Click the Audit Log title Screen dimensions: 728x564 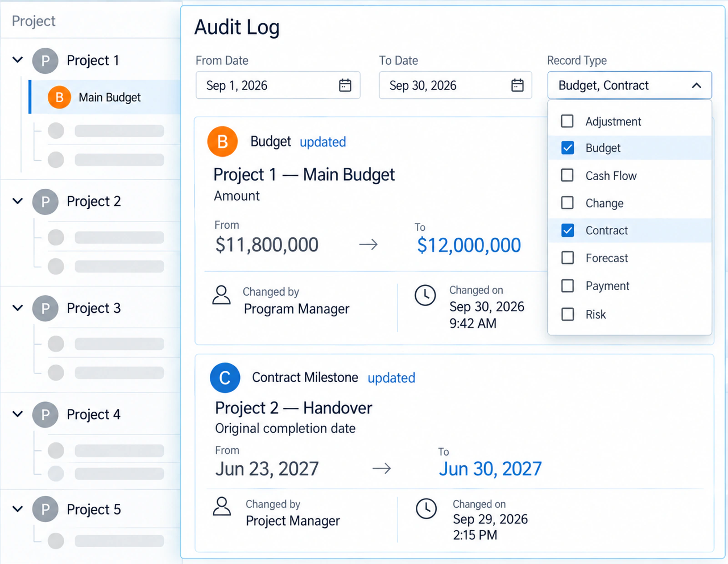pos(237,28)
